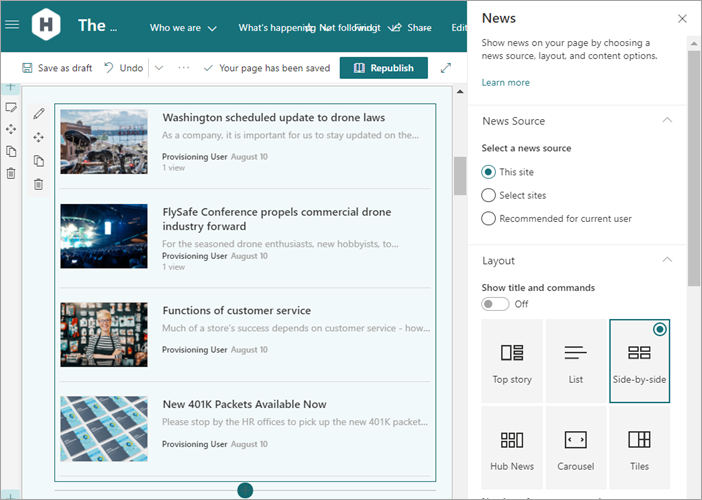Open New 401K Packets Available Now article

(244, 404)
